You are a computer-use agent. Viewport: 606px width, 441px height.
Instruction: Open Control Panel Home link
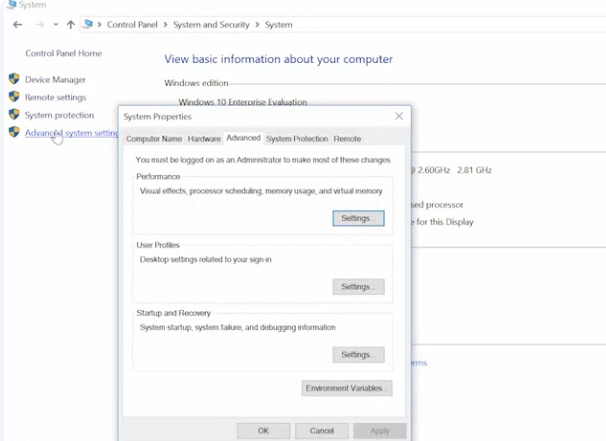pos(64,53)
